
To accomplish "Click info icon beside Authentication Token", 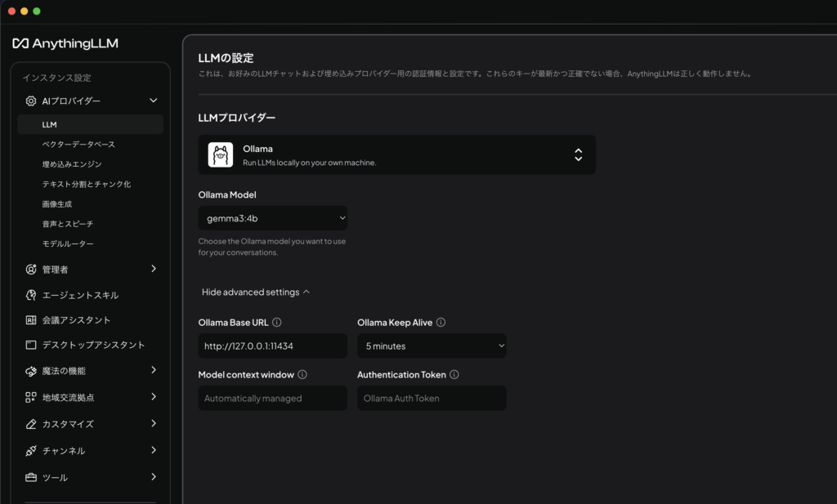I will tap(454, 374).
